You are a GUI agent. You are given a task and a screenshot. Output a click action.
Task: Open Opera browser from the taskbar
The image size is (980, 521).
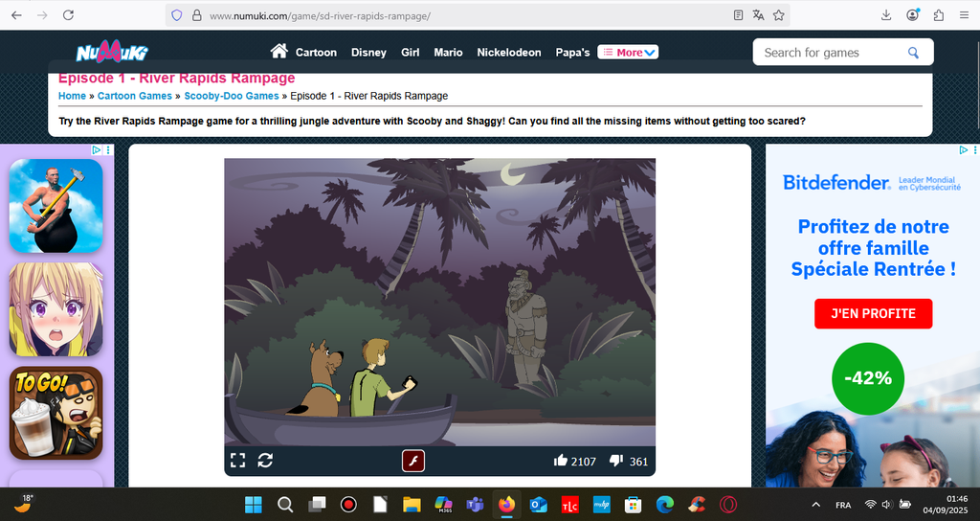pyautogui.click(x=728, y=505)
